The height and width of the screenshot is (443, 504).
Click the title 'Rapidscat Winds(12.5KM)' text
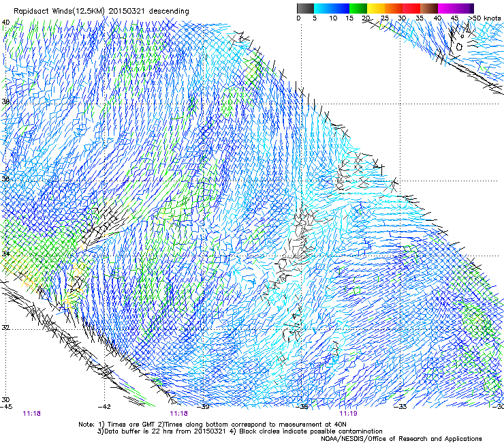[59, 11]
